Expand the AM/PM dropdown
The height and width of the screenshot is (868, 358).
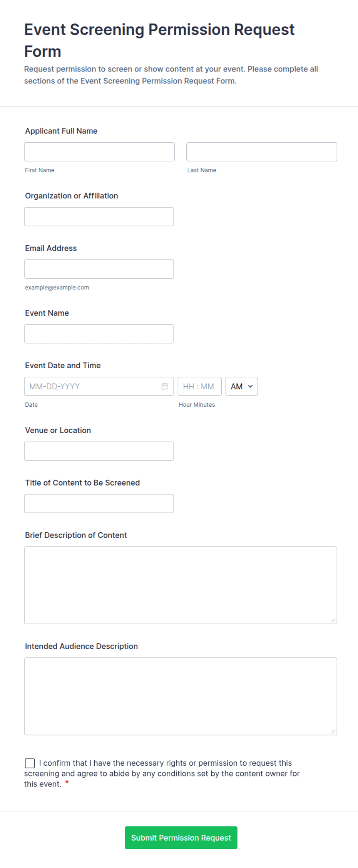(241, 386)
